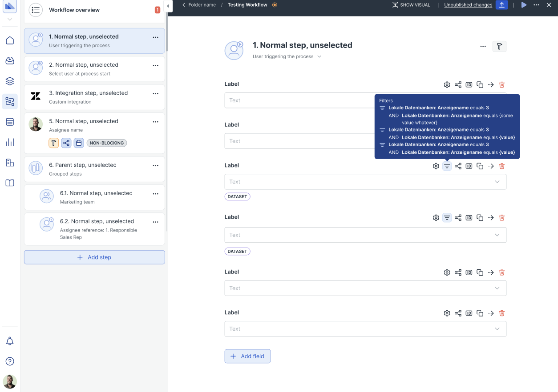
Task: Open the help question mark icon
Action: (10, 361)
